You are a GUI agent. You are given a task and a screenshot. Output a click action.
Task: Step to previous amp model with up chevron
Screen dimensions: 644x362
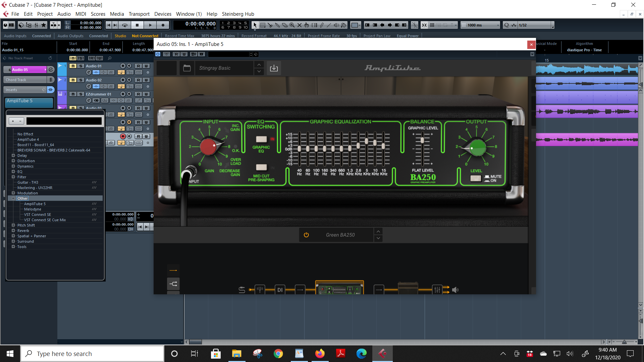pyautogui.click(x=378, y=231)
